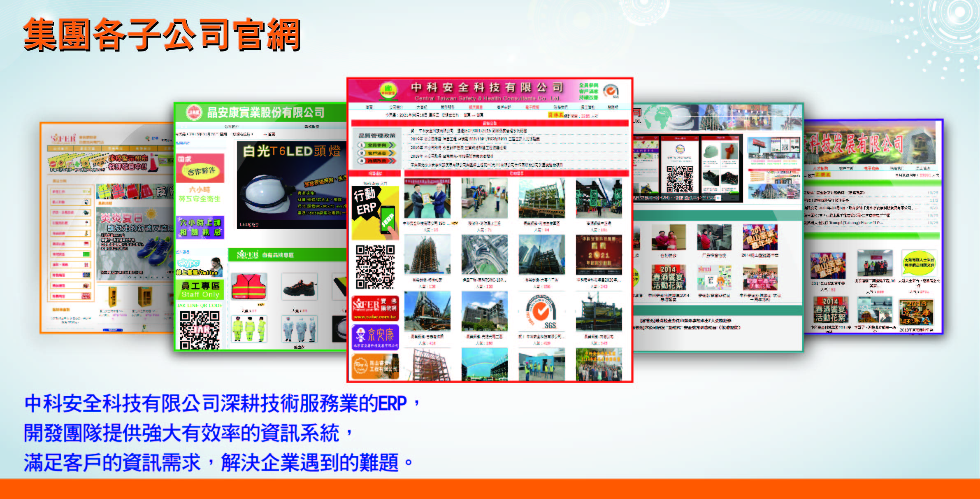Open the 白光T6LED頭燈 headlamp banner
The height and width of the screenshot is (499, 980).
click(x=292, y=184)
